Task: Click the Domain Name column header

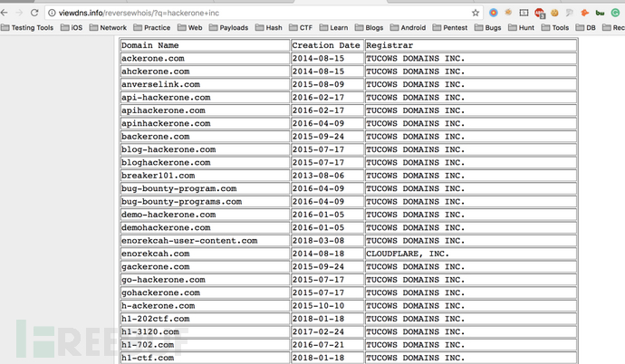Action: pos(205,45)
